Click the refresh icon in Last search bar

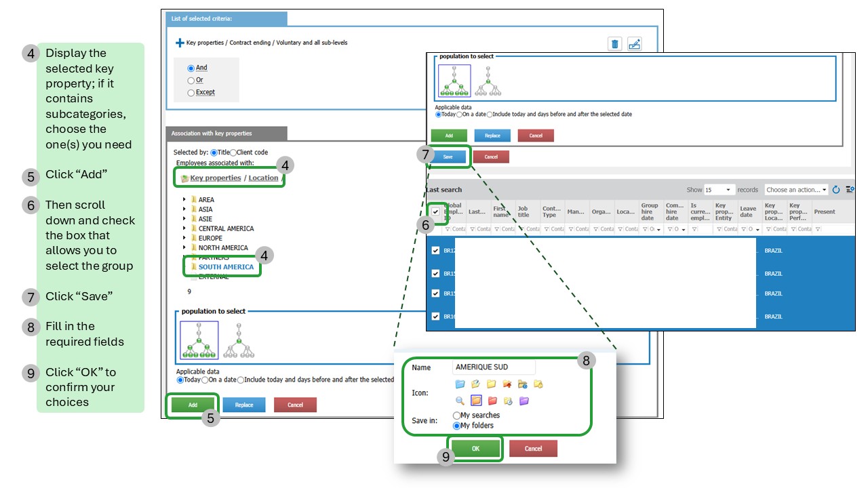(836, 190)
